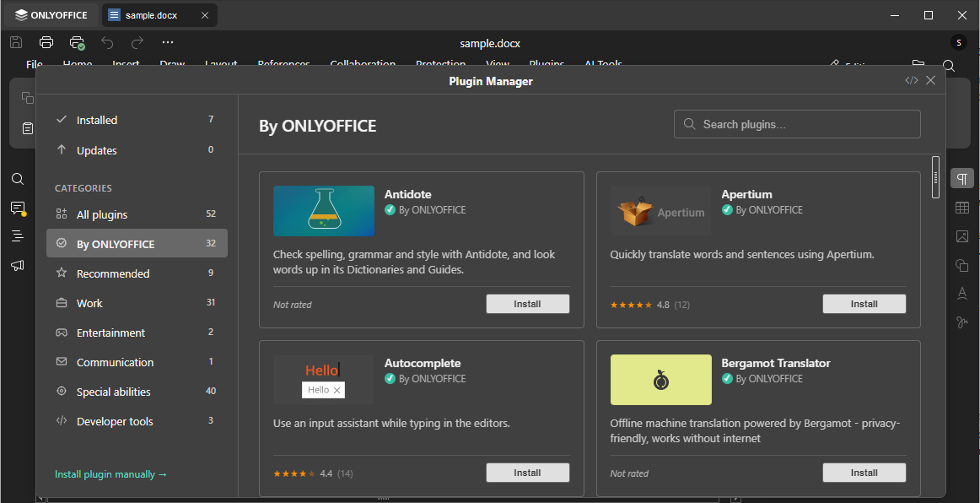
Task: Click the Undo arrow icon
Action: [x=107, y=42]
